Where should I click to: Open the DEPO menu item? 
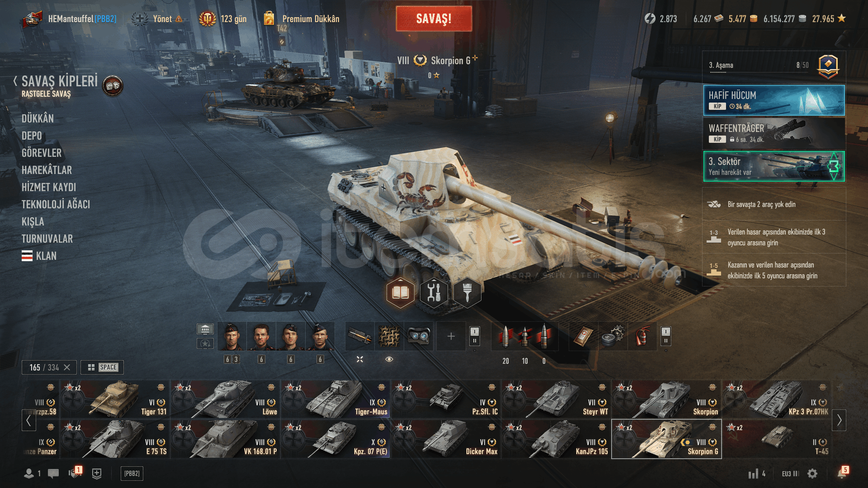[32, 136]
